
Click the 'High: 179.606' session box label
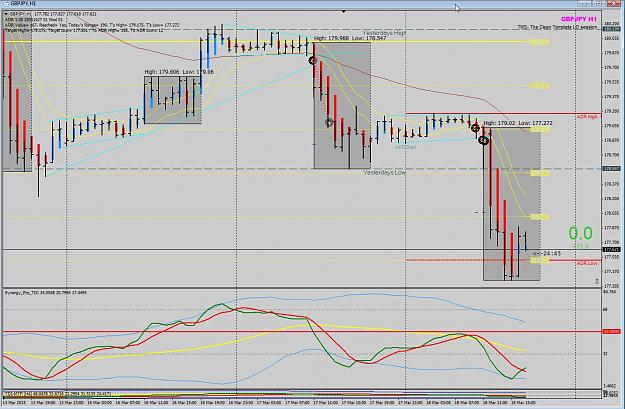[x=179, y=72]
